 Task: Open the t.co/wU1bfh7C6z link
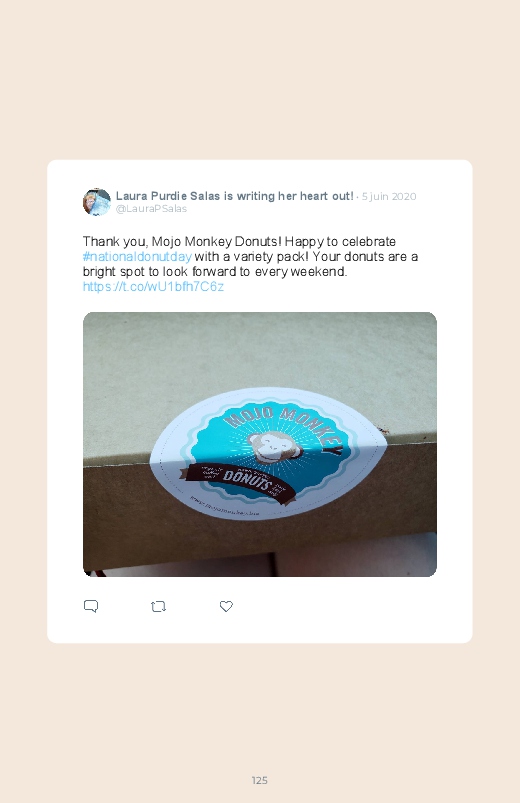153,286
